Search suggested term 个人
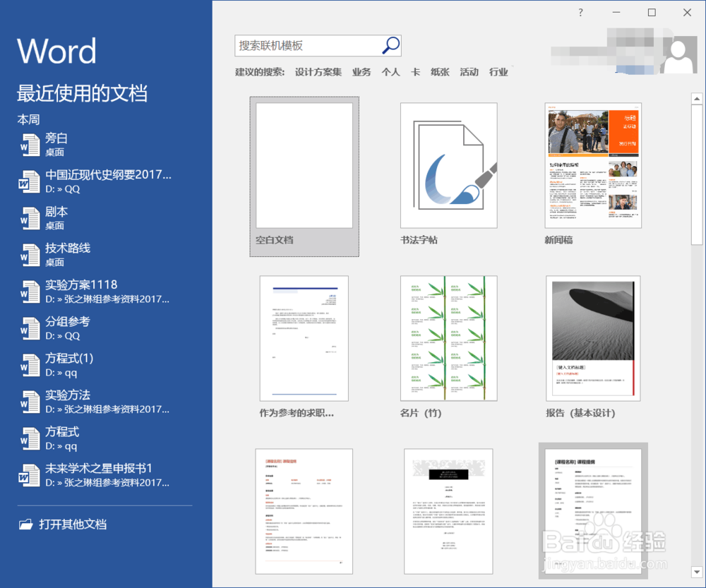706x588 pixels. tap(391, 72)
